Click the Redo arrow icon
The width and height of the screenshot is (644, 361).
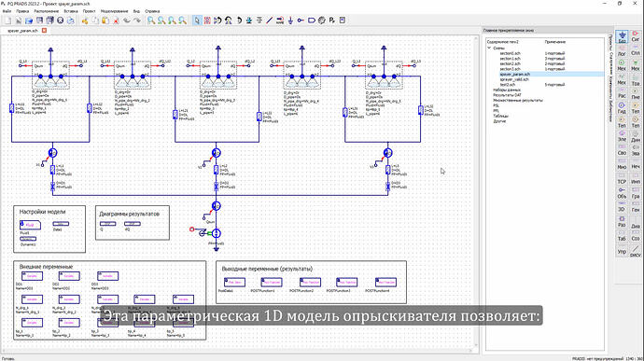click(x=137, y=21)
